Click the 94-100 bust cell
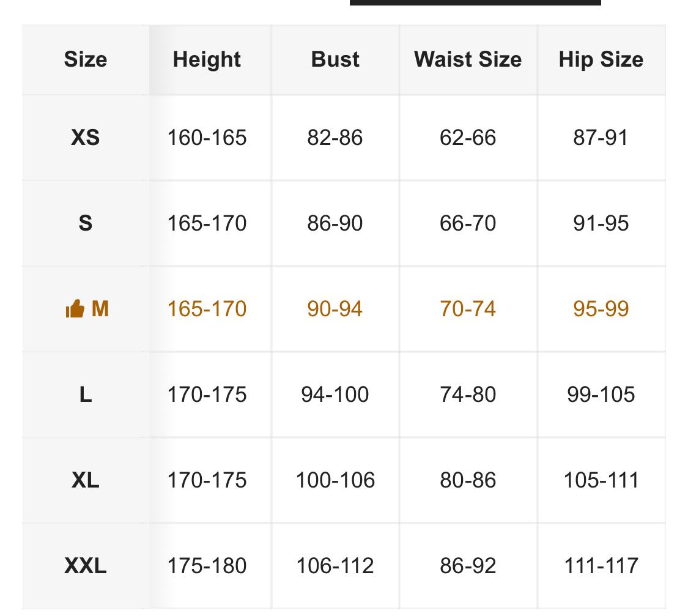The width and height of the screenshot is (688, 616). (x=335, y=395)
